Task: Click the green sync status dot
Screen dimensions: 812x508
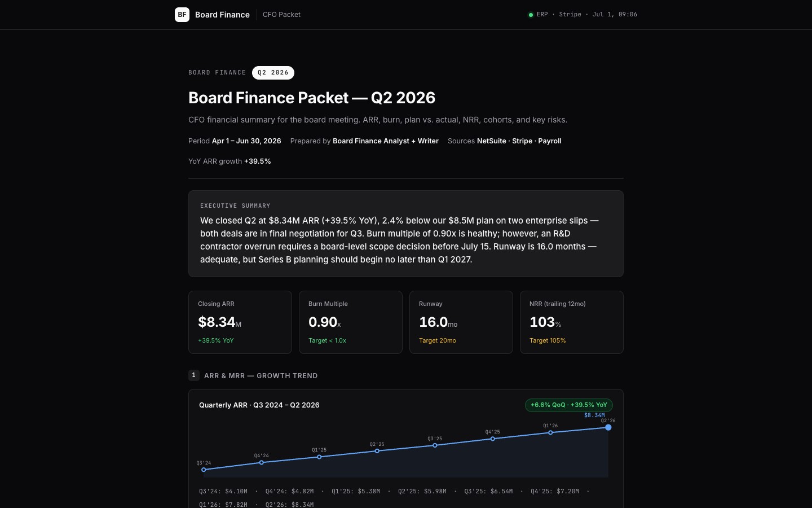Action: coord(531,15)
